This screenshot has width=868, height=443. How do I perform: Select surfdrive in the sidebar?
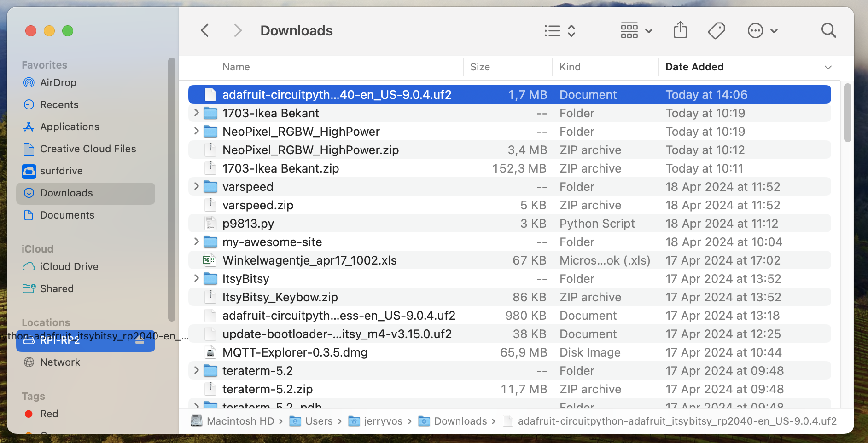pos(61,171)
